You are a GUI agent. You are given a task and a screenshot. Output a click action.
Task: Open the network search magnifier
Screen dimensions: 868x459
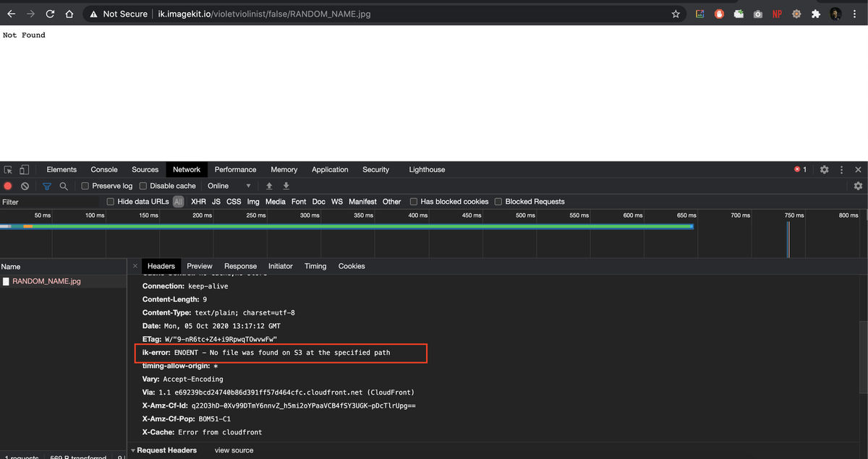[x=64, y=186]
